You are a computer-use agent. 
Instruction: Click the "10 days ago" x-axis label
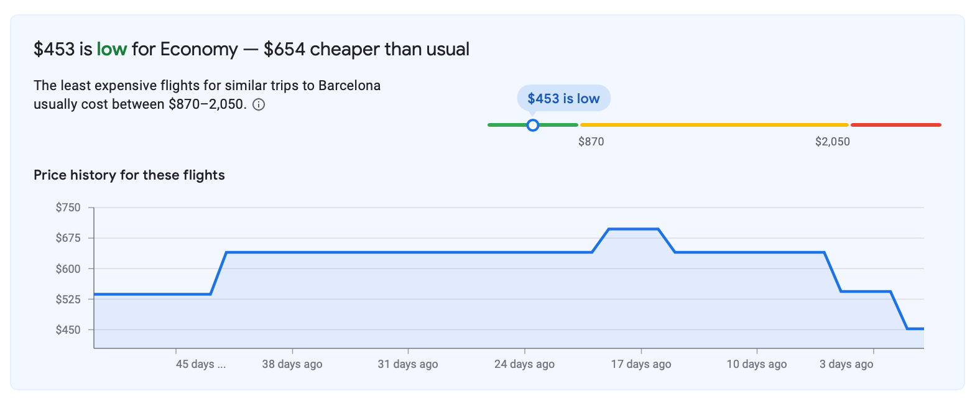click(757, 364)
